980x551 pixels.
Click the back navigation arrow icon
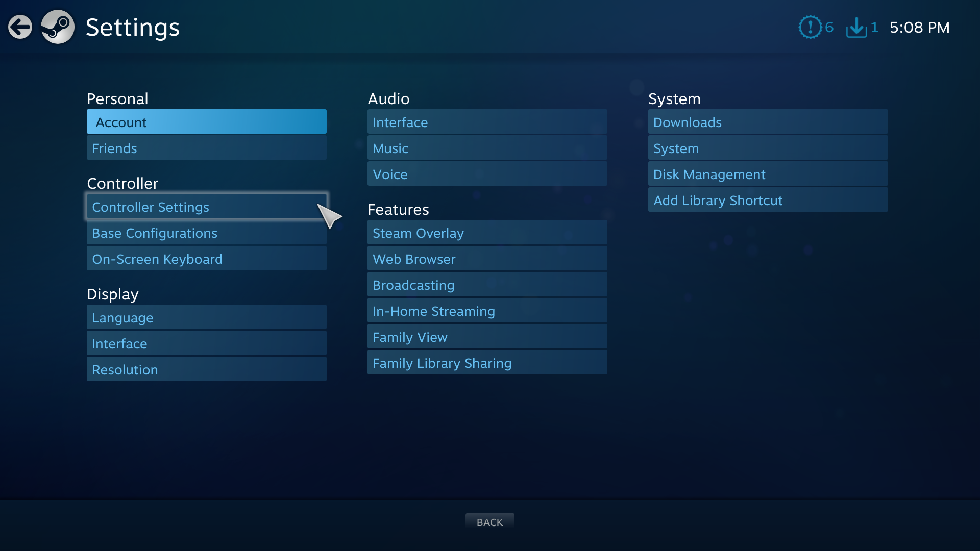tap(19, 26)
